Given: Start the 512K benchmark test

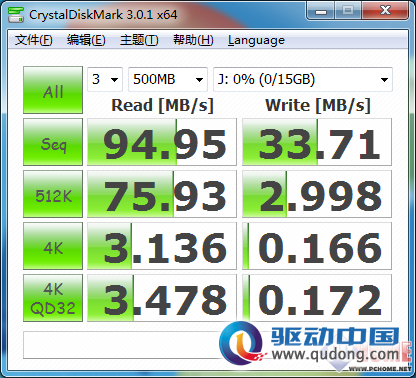Looking at the screenshot, I should tap(53, 194).
